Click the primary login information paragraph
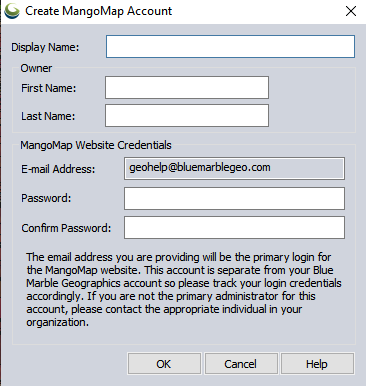The height and width of the screenshot is (386, 366). click(184, 290)
